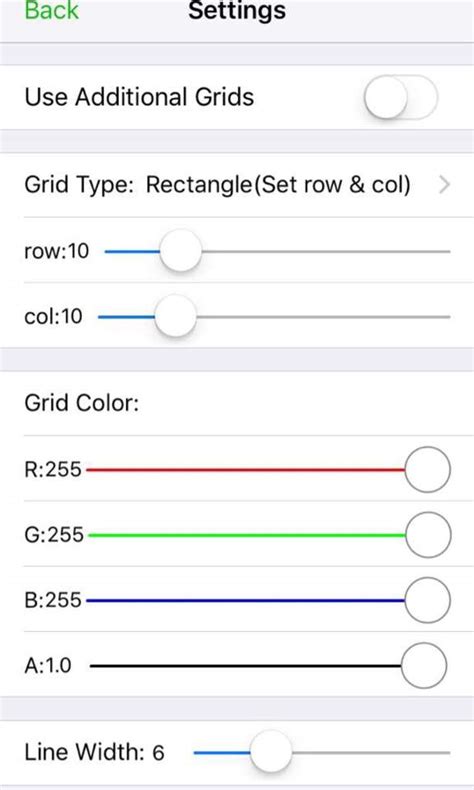Click the row slider knob

pyautogui.click(x=180, y=251)
